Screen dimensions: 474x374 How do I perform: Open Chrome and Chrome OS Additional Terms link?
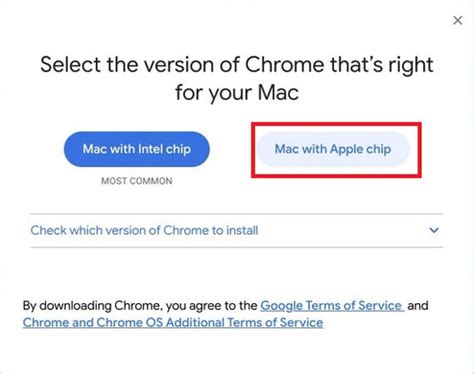173,323
